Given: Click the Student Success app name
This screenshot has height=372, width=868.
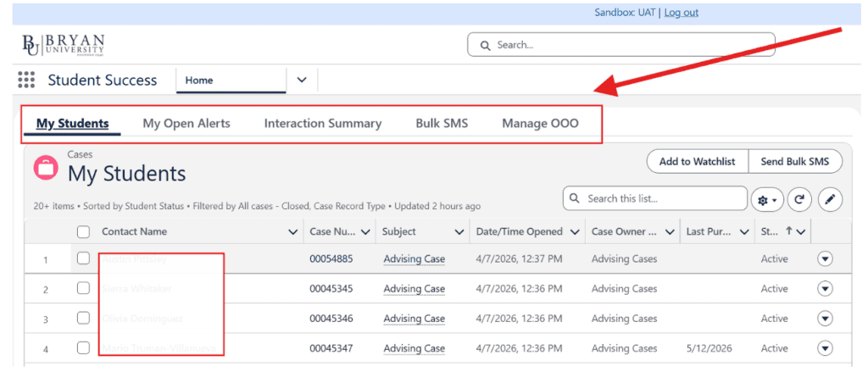Looking at the screenshot, I should click(x=103, y=80).
